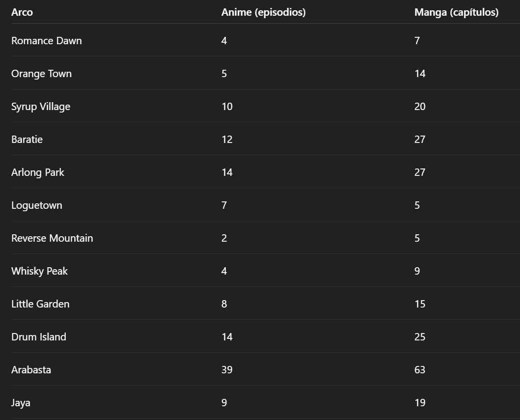Click the Drum Island arc cell
The width and height of the screenshot is (520, 420).
coord(39,336)
